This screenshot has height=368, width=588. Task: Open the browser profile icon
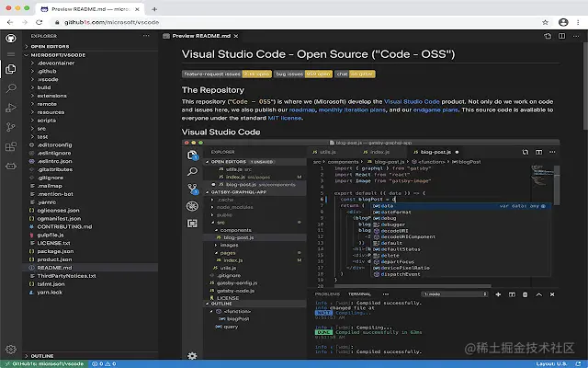(x=563, y=22)
